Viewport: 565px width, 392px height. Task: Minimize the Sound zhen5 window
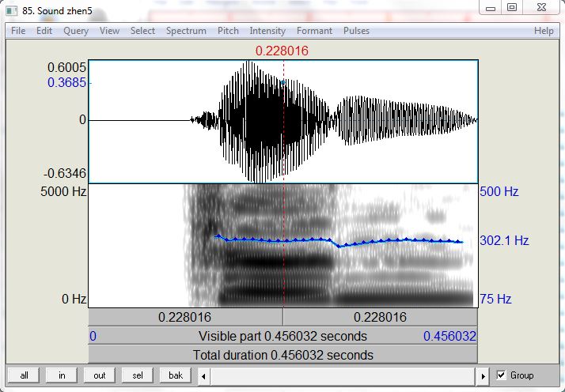[x=491, y=8]
